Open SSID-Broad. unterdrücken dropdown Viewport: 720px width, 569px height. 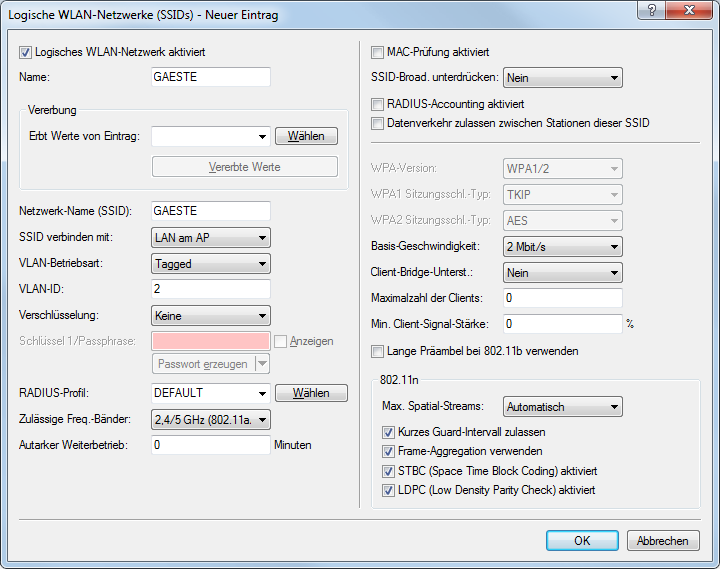point(563,78)
